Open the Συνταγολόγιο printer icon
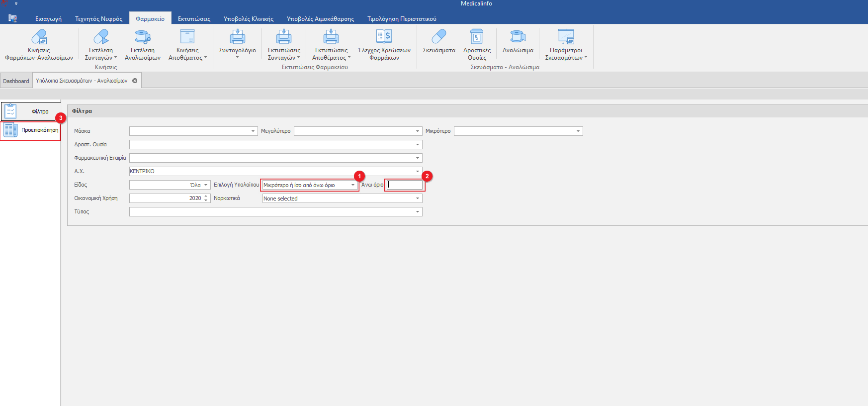868x406 pixels. click(x=238, y=37)
